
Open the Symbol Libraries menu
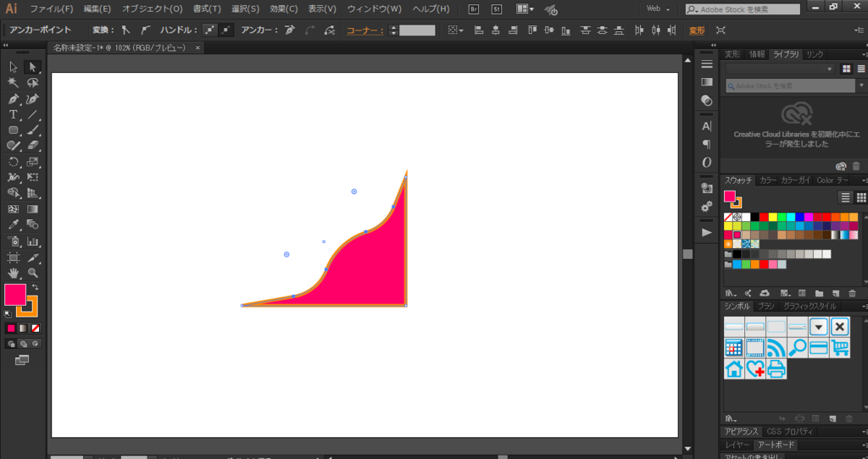click(731, 419)
